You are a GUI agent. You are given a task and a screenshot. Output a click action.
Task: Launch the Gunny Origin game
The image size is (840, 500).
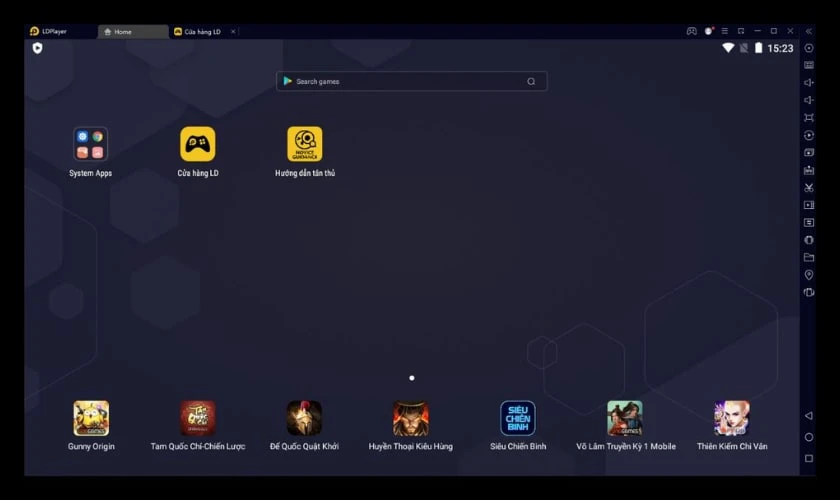pyautogui.click(x=91, y=418)
